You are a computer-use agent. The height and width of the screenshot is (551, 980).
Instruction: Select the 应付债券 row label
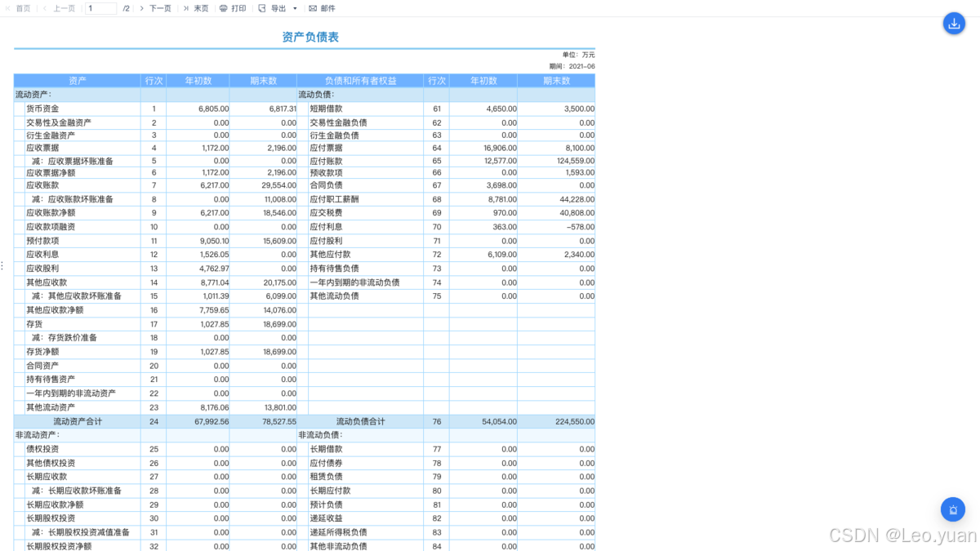326,463
